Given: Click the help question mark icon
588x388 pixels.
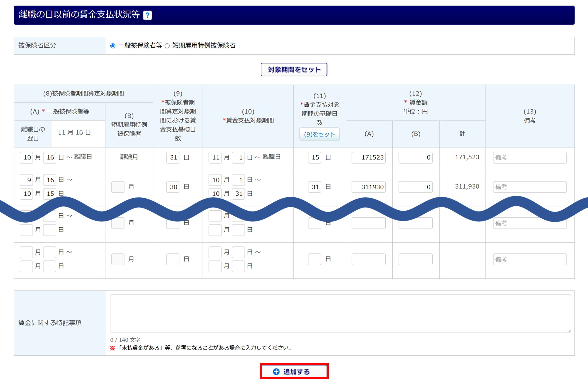Looking at the screenshot, I should coord(147,15).
